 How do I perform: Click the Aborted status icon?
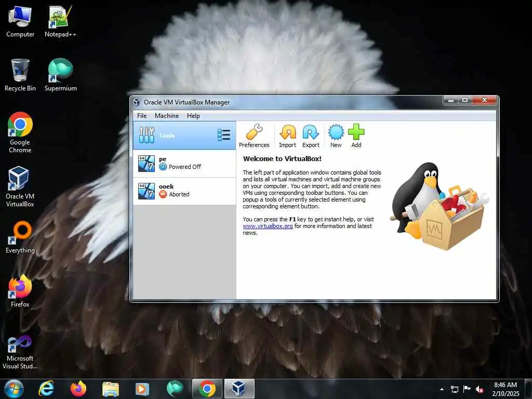coord(163,194)
